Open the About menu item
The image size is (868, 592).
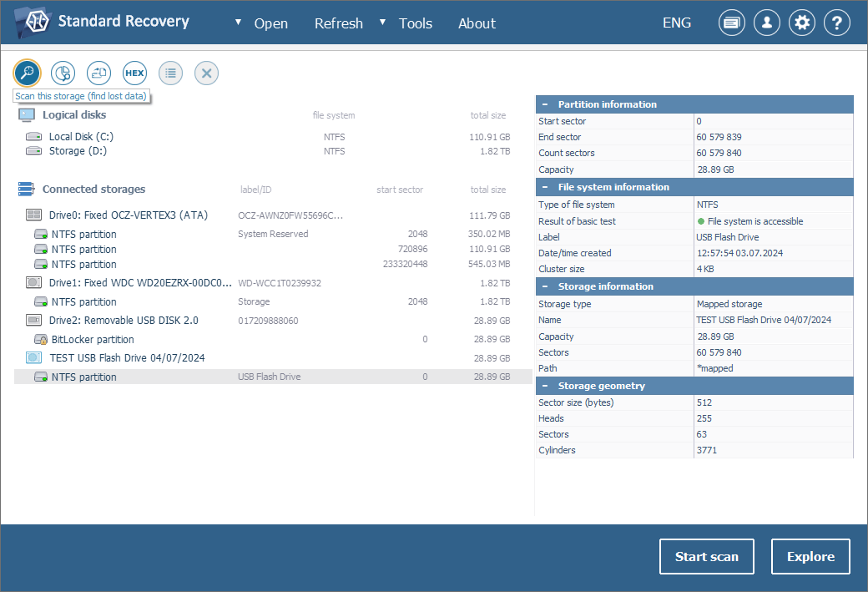(477, 23)
